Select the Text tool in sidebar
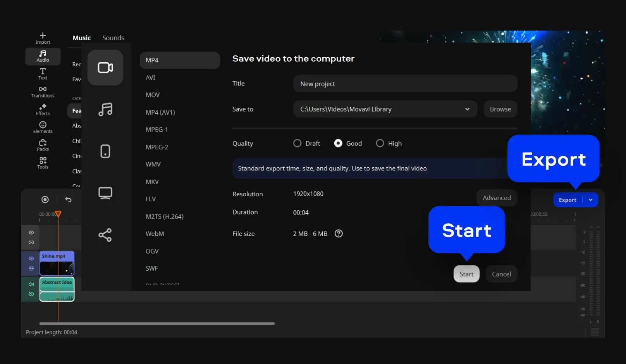This screenshot has width=626, height=364. coord(43,74)
